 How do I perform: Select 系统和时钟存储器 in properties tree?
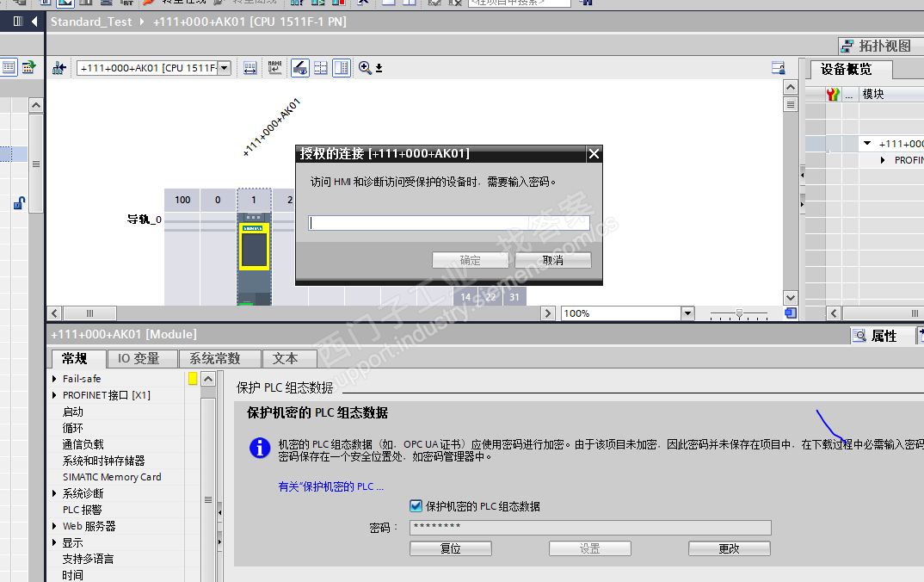click(x=104, y=461)
